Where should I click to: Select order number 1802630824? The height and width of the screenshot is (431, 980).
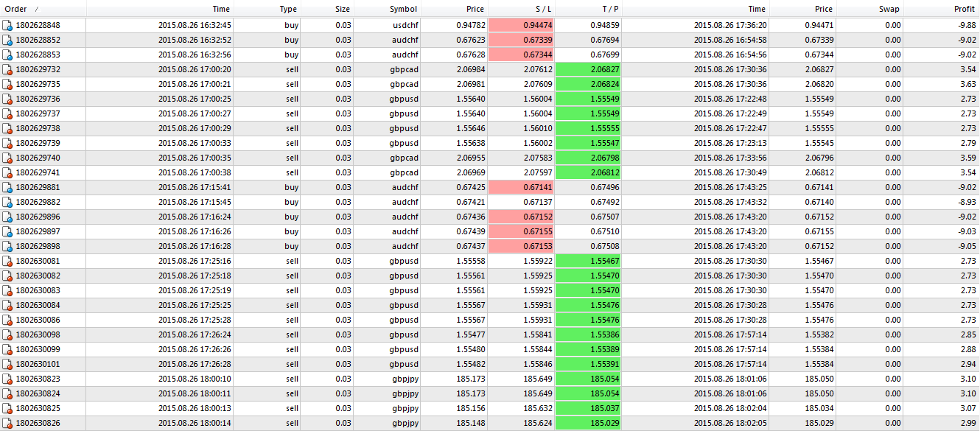tap(38, 393)
